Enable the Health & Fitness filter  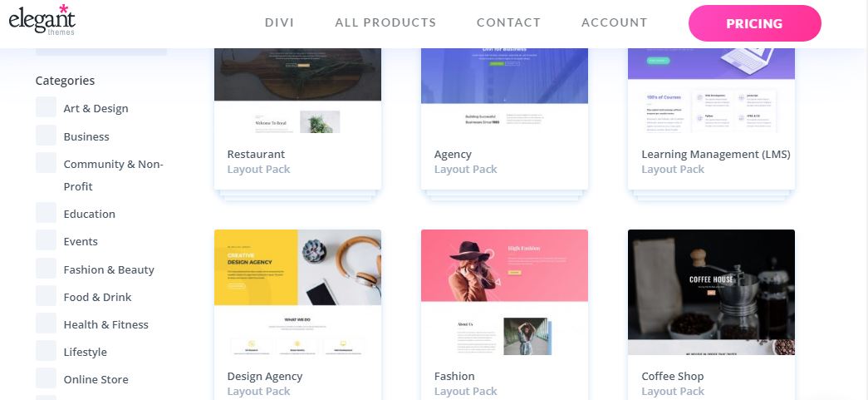pyautogui.click(x=46, y=323)
